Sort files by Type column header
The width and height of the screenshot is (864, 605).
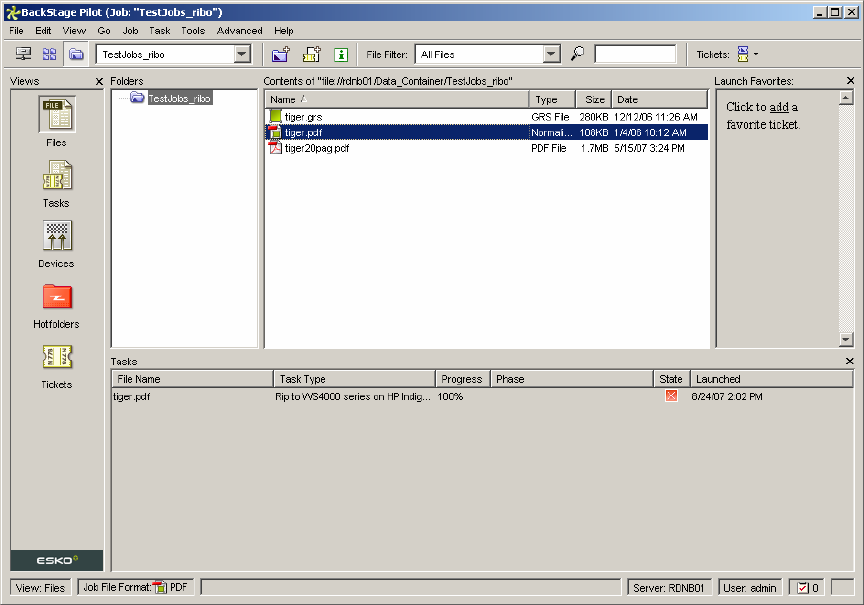[x=553, y=100]
